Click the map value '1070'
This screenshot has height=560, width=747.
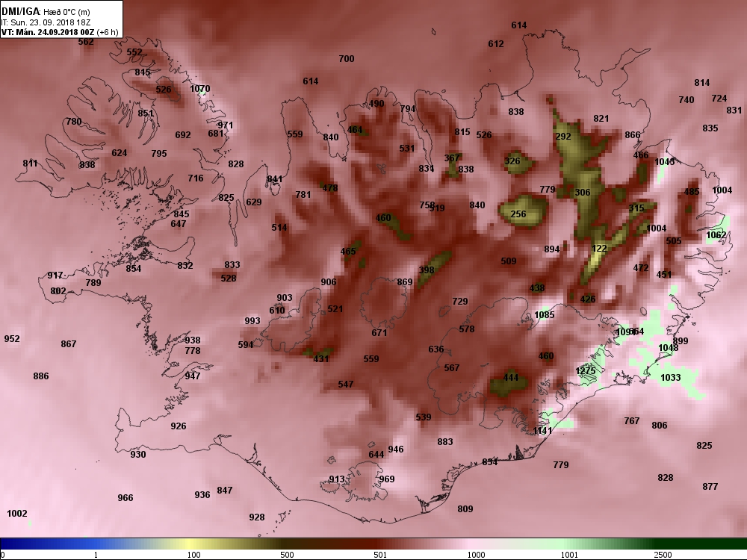tap(199, 89)
